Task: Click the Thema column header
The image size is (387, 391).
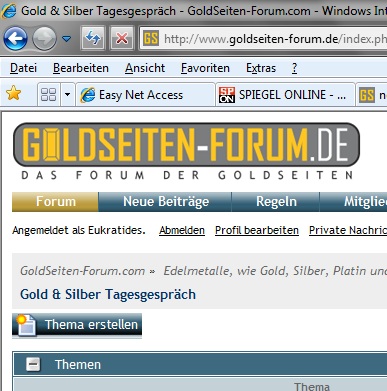Action: pos(312,386)
